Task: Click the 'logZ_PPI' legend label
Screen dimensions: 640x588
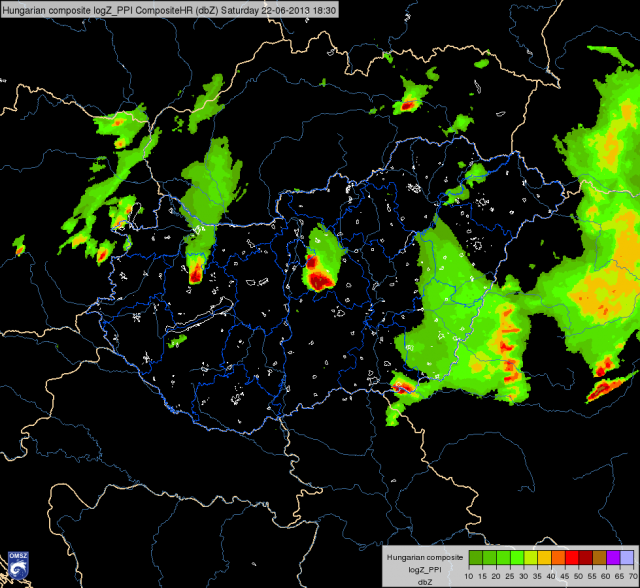Action: point(425,570)
